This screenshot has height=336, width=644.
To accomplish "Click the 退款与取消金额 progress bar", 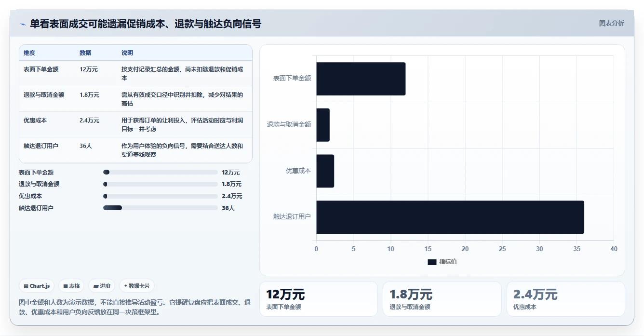I will coord(161,184).
